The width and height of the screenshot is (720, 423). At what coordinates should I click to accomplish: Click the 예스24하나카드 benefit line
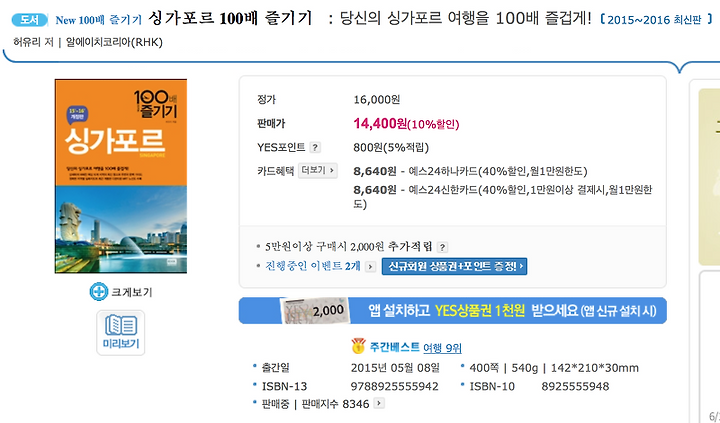[470, 171]
